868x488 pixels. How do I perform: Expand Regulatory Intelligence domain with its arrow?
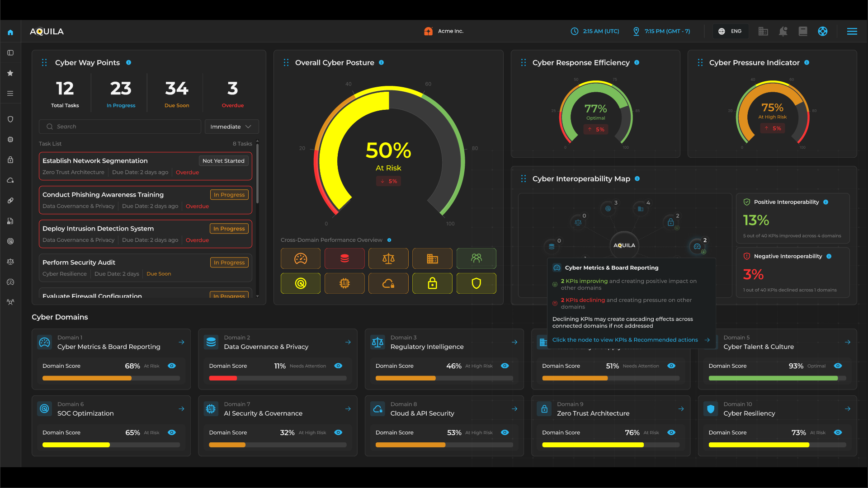pyautogui.click(x=514, y=342)
